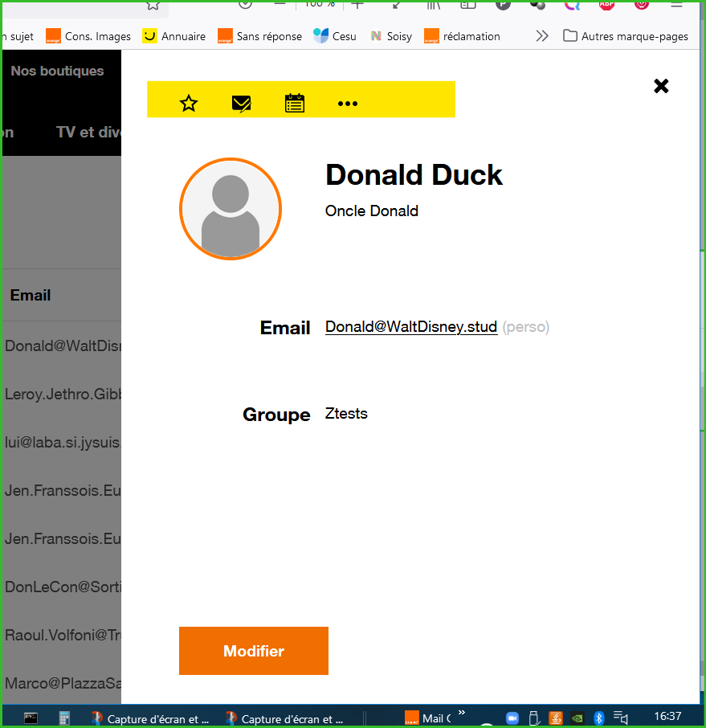
Task: Open the calendar icon in the yellow bar
Action: click(x=295, y=103)
